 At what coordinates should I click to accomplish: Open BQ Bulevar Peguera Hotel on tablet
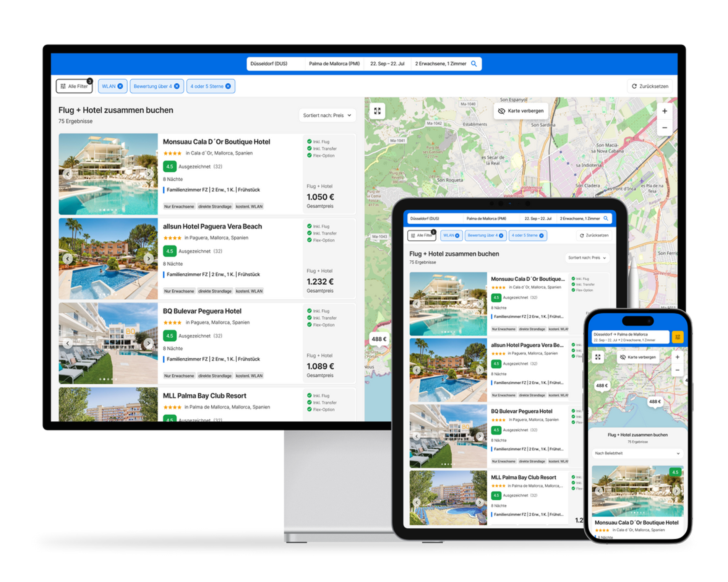pyautogui.click(x=521, y=411)
